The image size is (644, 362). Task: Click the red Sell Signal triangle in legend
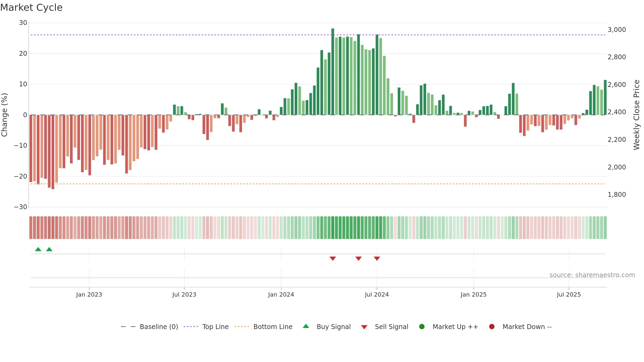[x=364, y=327]
